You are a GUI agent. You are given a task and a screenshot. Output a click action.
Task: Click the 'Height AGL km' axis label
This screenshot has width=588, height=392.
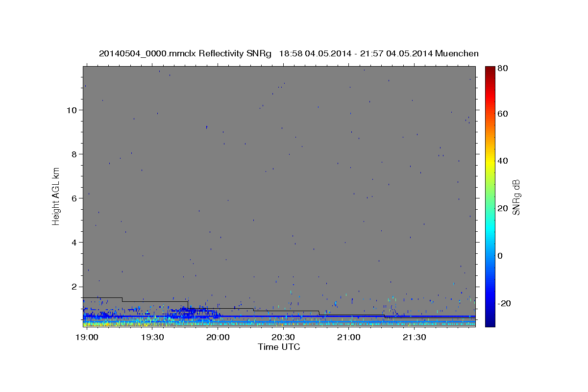(x=56, y=196)
